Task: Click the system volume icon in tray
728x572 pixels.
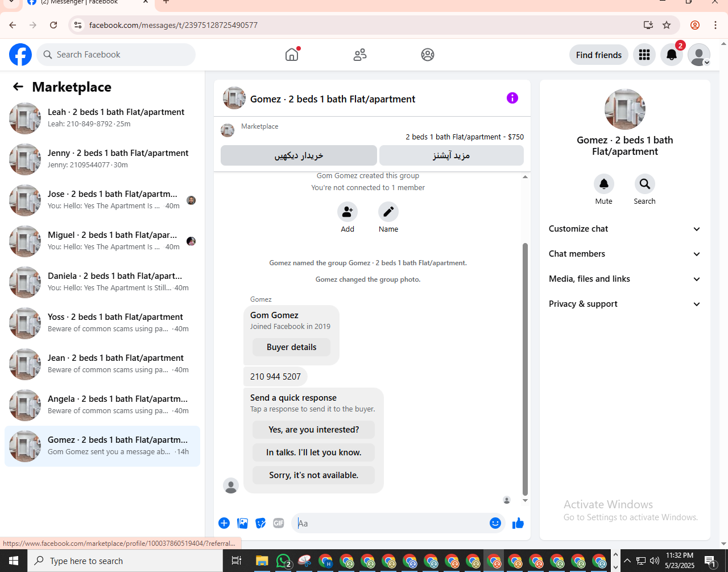Action: [654, 561]
